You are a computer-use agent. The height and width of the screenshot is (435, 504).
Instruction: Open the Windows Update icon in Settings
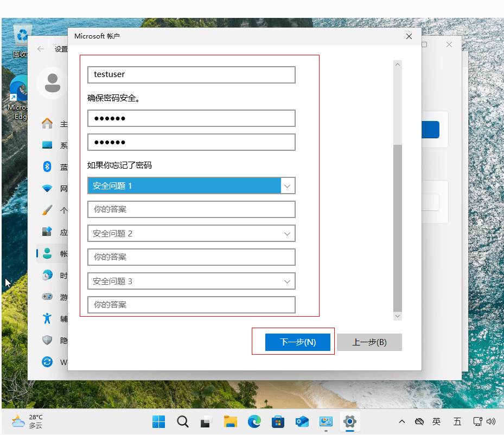[x=47, y=362]
